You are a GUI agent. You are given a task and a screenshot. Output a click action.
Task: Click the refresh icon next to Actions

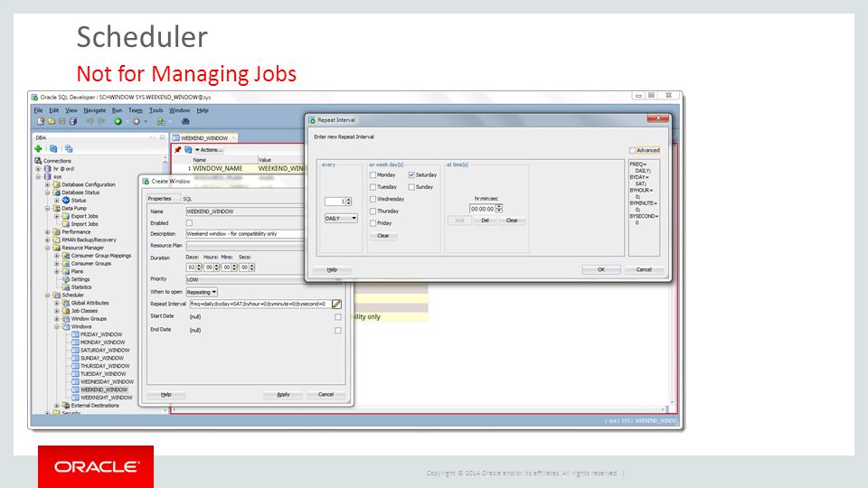click(x=188, y=150)
